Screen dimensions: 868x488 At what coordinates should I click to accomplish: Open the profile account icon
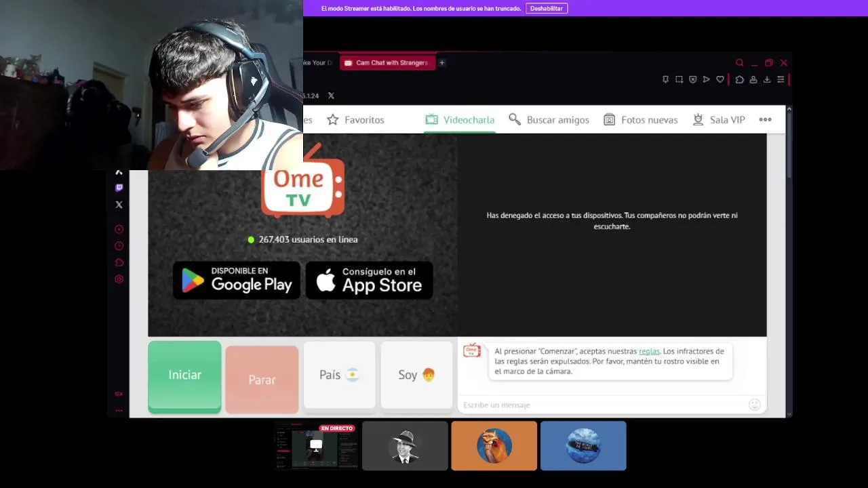pyautogui.click(x=753, y=79)
